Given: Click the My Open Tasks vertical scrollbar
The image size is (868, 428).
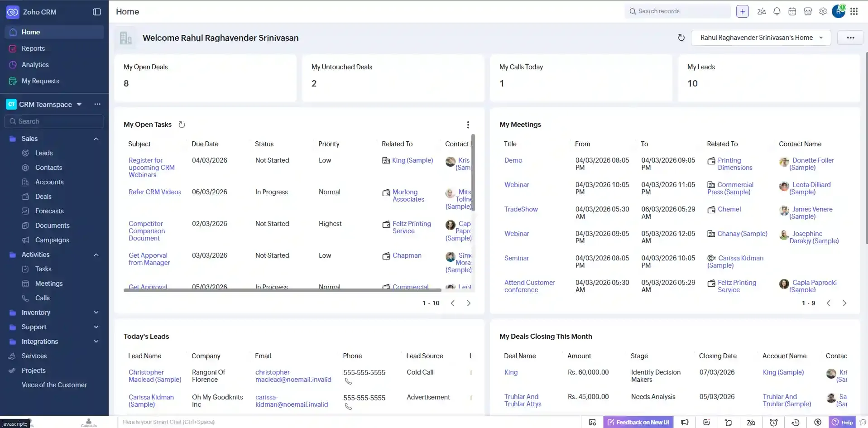Looking at the screenshot, I should pyautogui.click(x=473, y=172).
